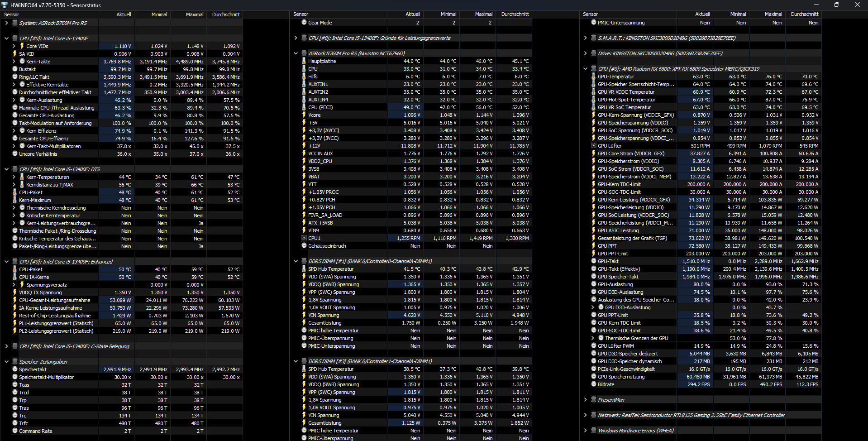
Task: Click the thermometer icon beside CPU-Paket in DTS
Action: 15,192
